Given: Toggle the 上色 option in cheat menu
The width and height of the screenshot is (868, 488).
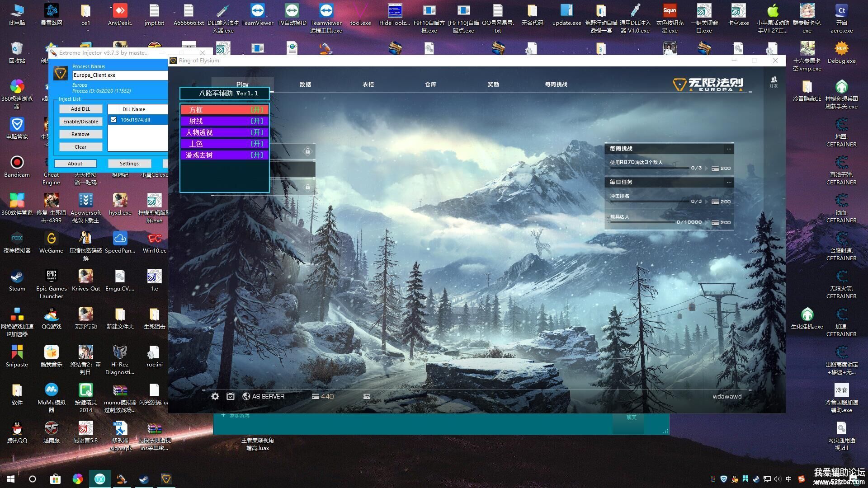Looking at the screenshot, I should tap(225, 144).
